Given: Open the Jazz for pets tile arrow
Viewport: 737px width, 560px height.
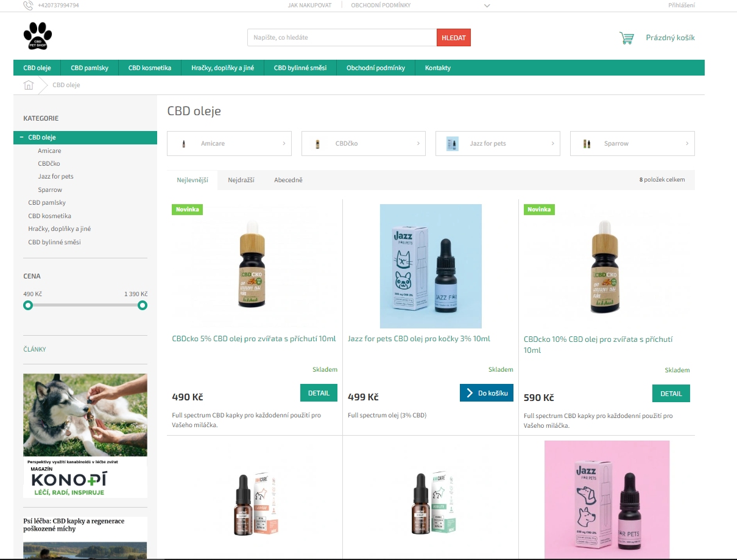Looking at the screenshot, I should [x=552, y=144].
